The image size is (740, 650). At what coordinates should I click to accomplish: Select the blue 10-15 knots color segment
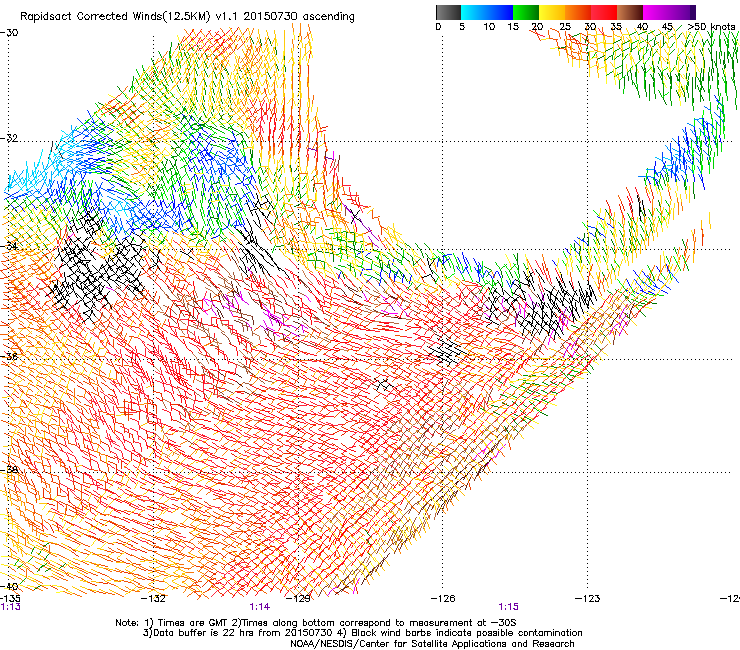point(500,12)
